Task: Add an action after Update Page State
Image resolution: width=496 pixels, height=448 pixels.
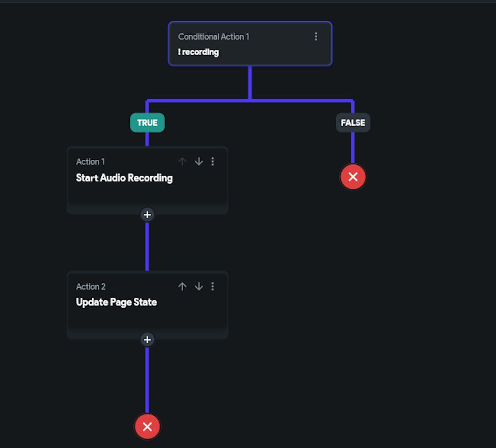Action: 147,339
